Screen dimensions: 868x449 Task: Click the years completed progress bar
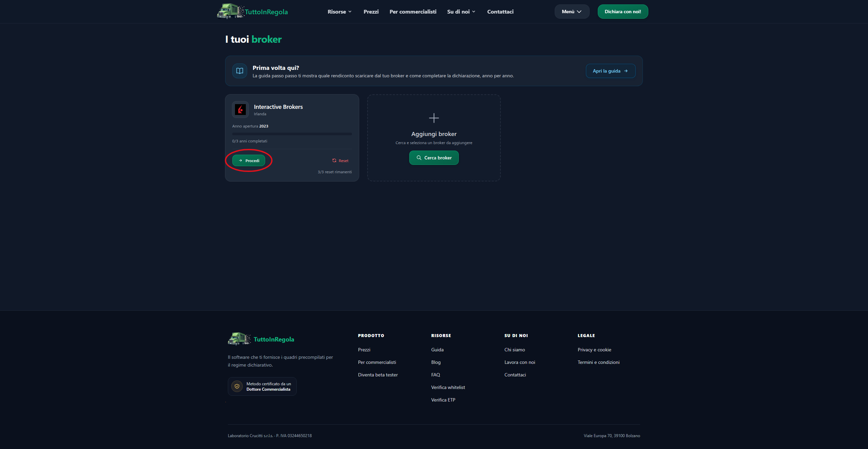coord(292,134)
